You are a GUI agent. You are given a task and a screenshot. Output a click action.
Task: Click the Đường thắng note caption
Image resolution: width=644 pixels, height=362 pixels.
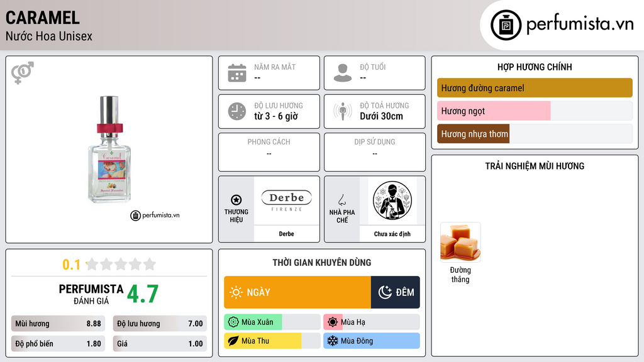(460, 275)
